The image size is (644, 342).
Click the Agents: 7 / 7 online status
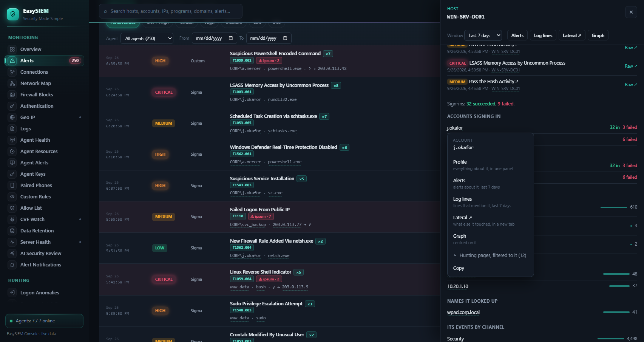click(44, 321)
